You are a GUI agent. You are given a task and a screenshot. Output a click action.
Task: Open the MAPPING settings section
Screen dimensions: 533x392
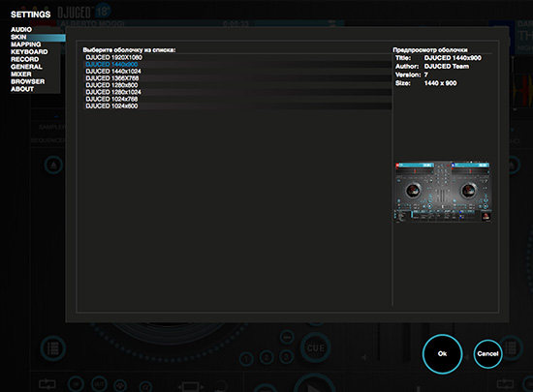point(25,45)
